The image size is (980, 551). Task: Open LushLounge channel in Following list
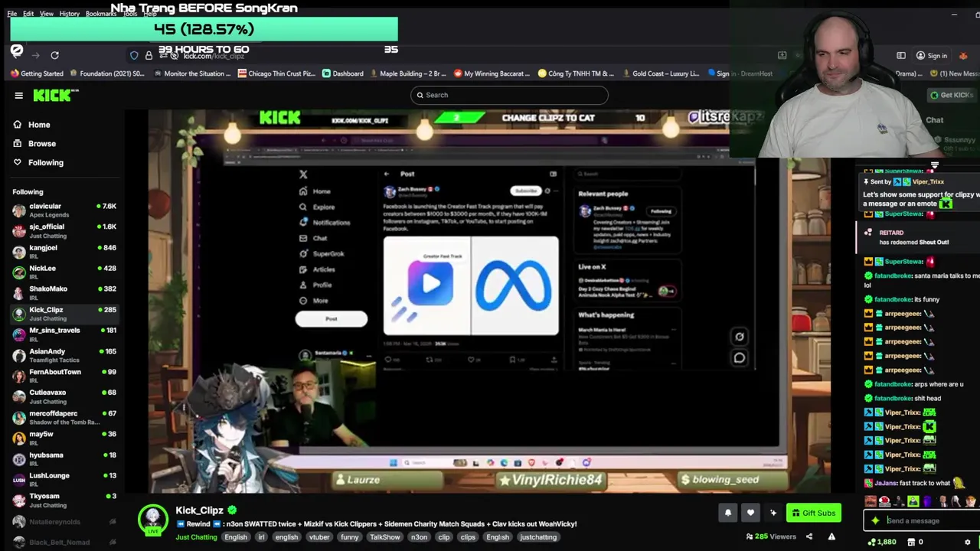pyautogui.click(x=64, y=479)
